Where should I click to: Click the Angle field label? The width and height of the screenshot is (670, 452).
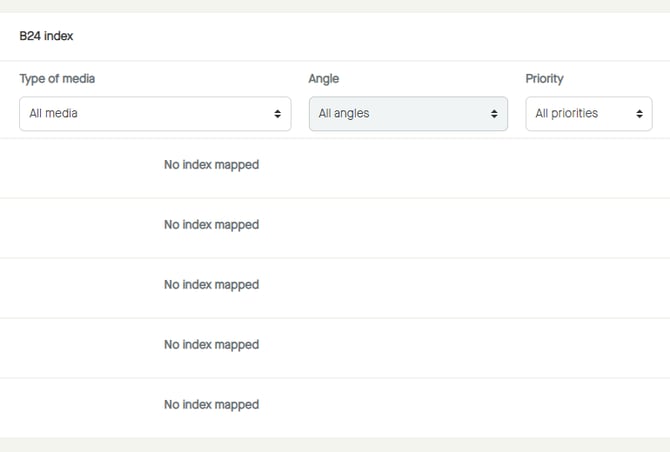(323, 79)
